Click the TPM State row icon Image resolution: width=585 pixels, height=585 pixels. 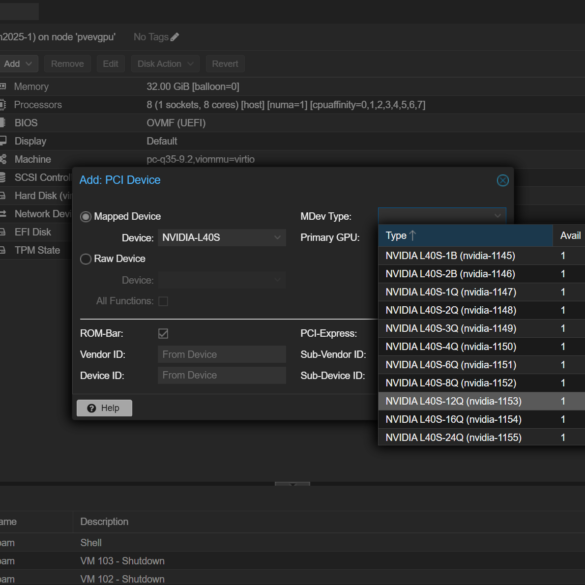click(x=3, y=250)
